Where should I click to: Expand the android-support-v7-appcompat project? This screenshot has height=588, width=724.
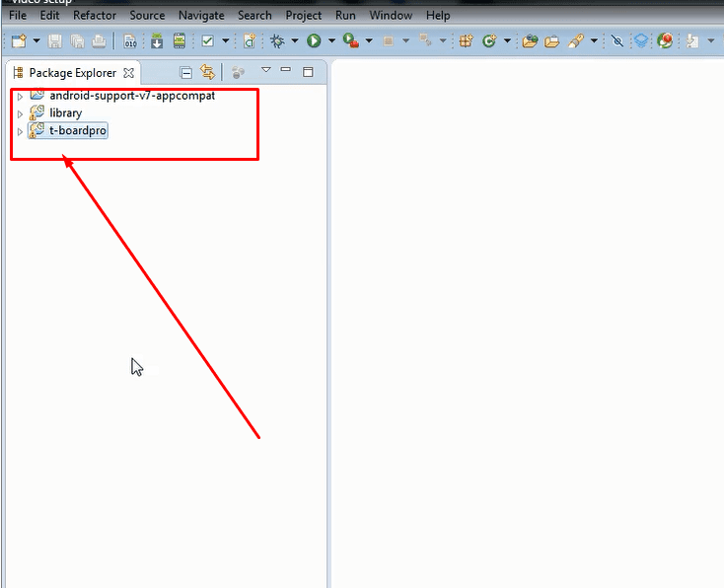pyautogui.click(x=20, y=97)
